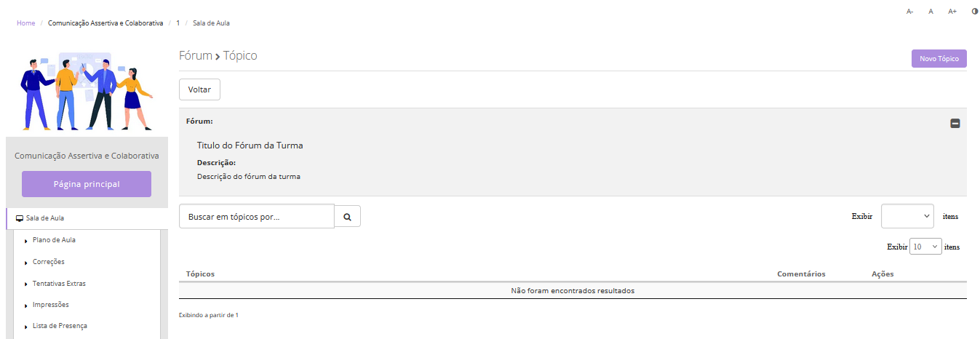Expand the Plano de Aula arrow
The width and height of the screenshot is (980, 339).
tap(26, 241)
